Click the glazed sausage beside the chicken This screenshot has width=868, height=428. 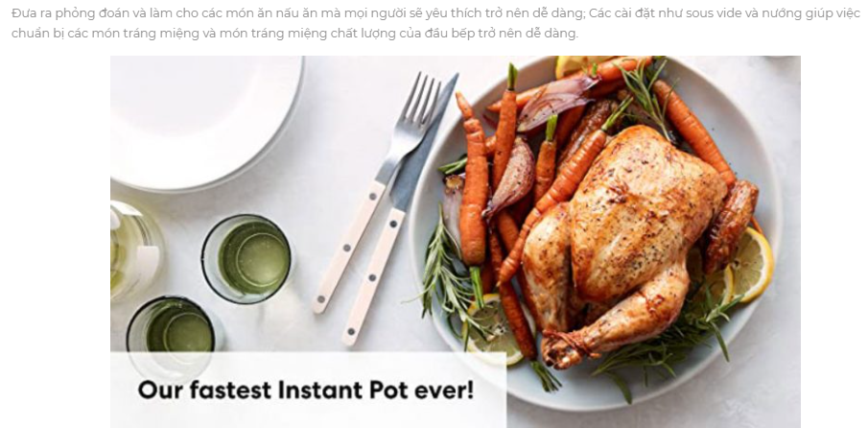[x=731, y=226]
